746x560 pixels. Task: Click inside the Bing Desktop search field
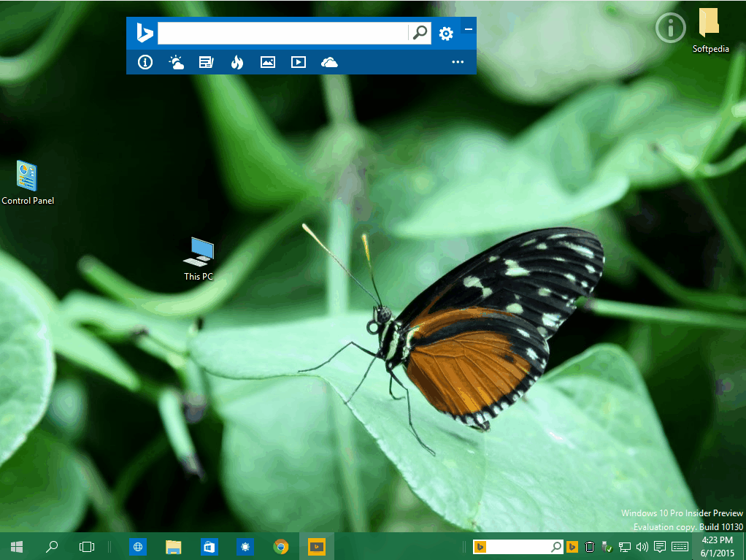point(282,33)
